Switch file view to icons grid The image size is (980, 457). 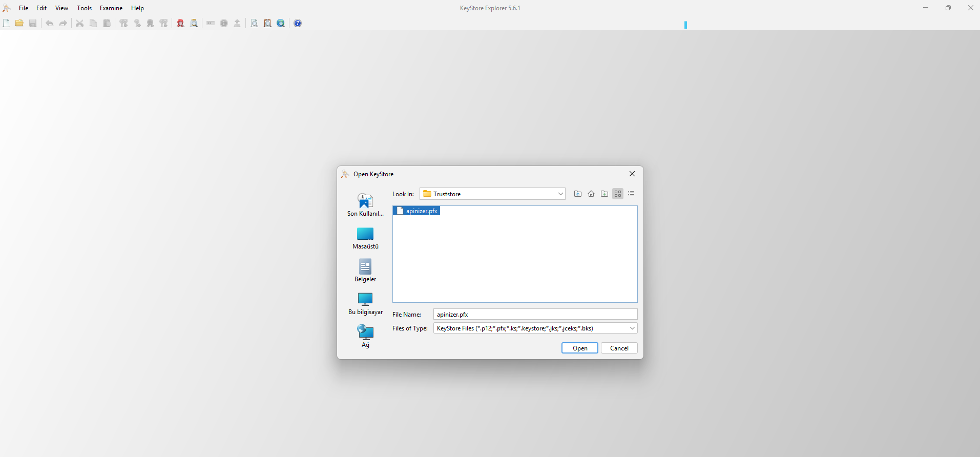(618, 194)
